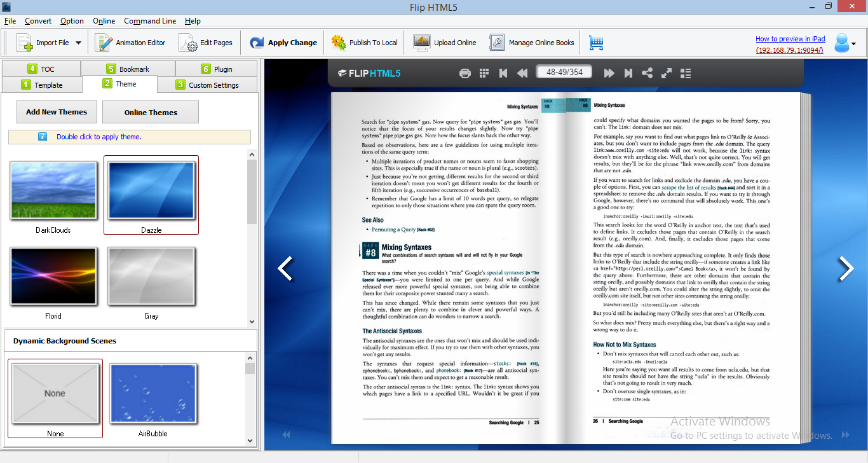Open How to preview in iPad link

tap(790, 39)
